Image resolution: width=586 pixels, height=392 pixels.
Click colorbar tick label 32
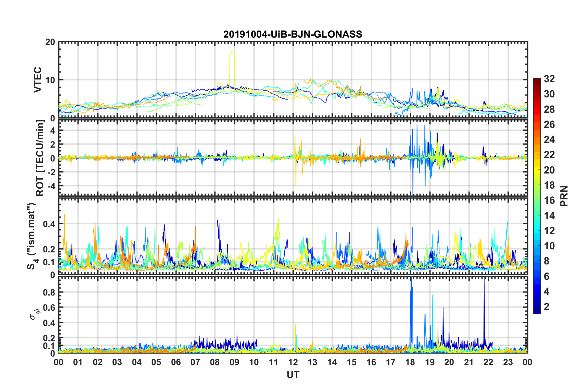[x=549, y=79]
